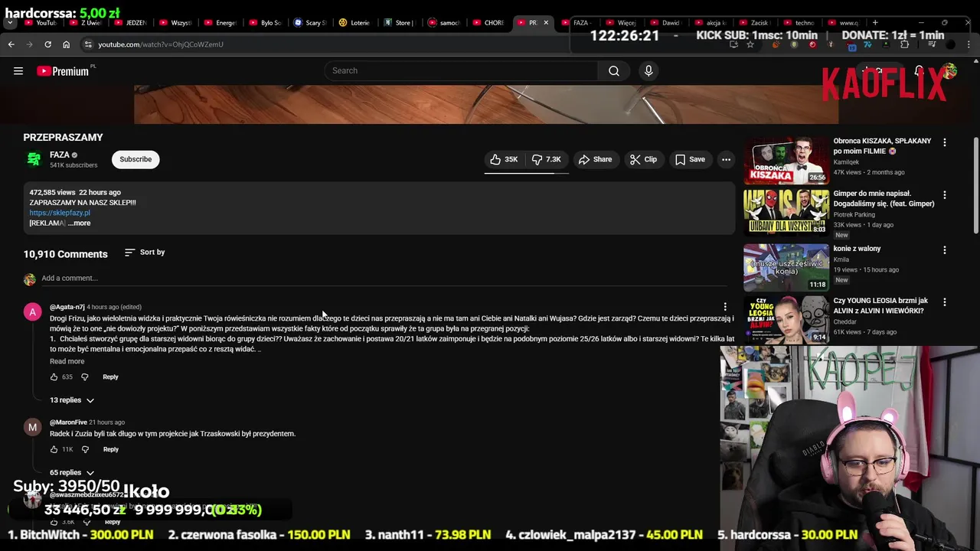Create a Clip of the video
Image resolution: width=980 pixels, height=551 pixels.
tap(643, 159)
